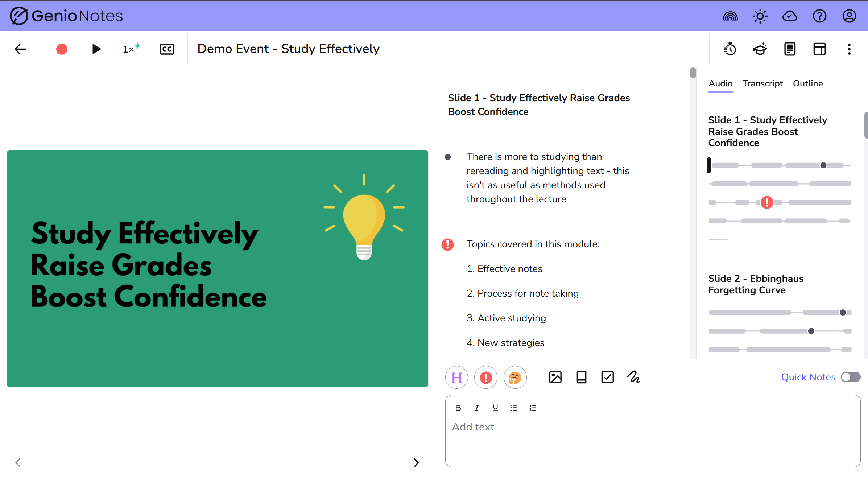Open the Outline tab
Image resolution: width=868 pixels, height=478 pixels.
click(x=808, y=83)
